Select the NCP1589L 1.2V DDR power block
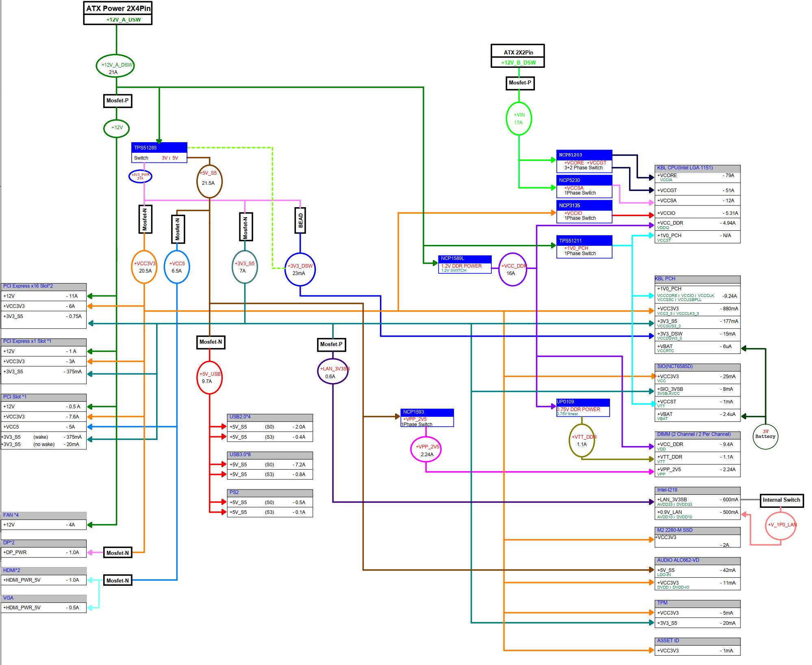The height and width of the screenshot is (665, 812). coord(465,264)
